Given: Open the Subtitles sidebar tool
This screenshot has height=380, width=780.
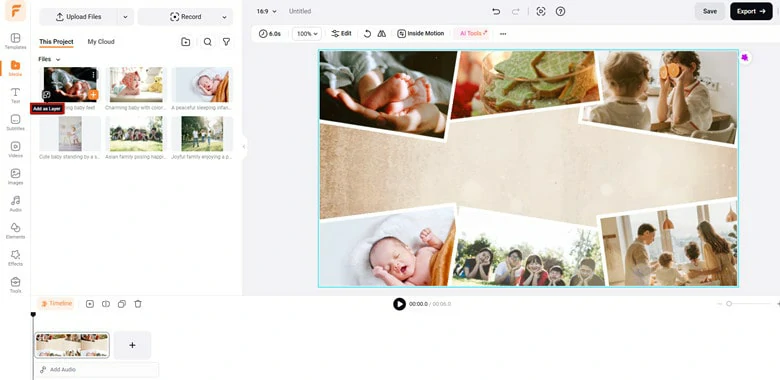Looking at the screenshot, I should [x=15, y=122].
